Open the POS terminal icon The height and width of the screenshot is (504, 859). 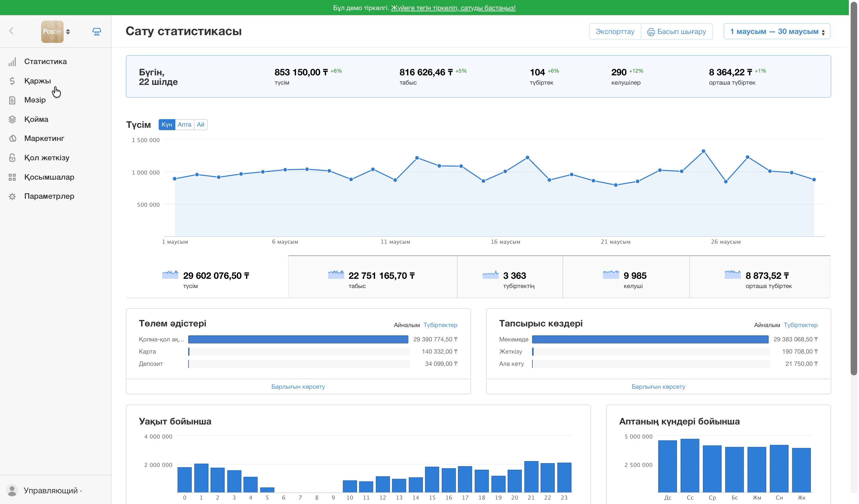(x=97, y=32)
